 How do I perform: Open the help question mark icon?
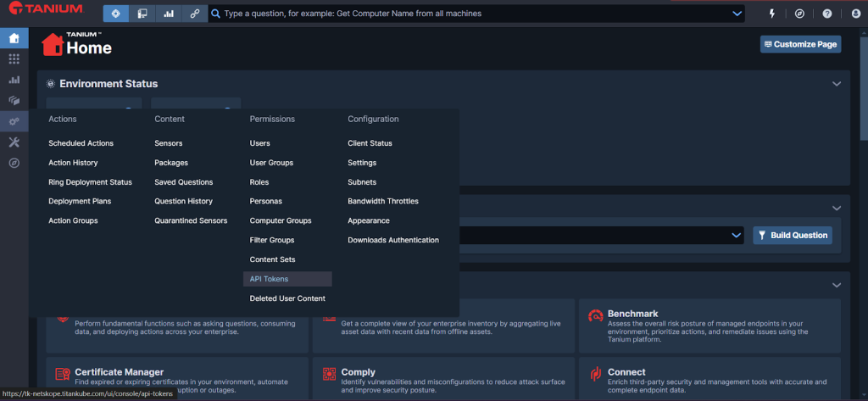827,14
